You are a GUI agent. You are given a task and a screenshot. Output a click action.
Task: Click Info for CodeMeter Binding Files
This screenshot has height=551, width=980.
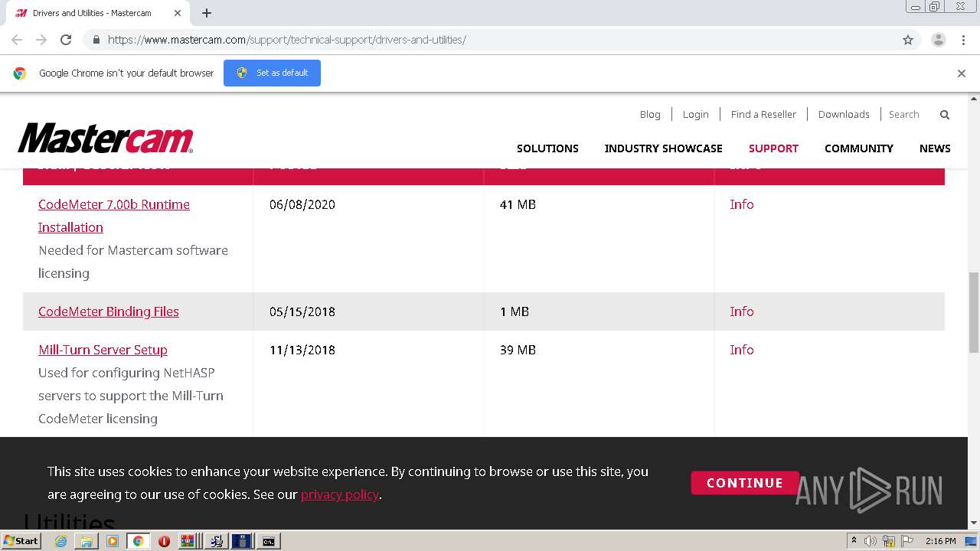pos(742,311)
